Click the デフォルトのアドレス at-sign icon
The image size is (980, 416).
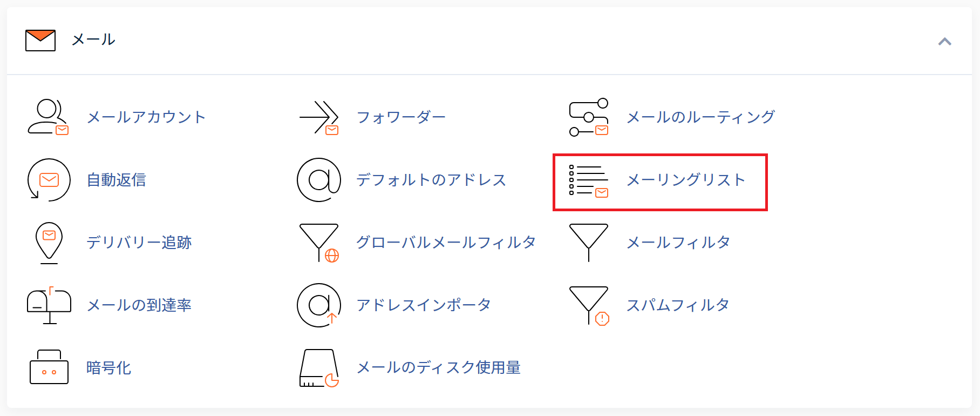point(319,180)
